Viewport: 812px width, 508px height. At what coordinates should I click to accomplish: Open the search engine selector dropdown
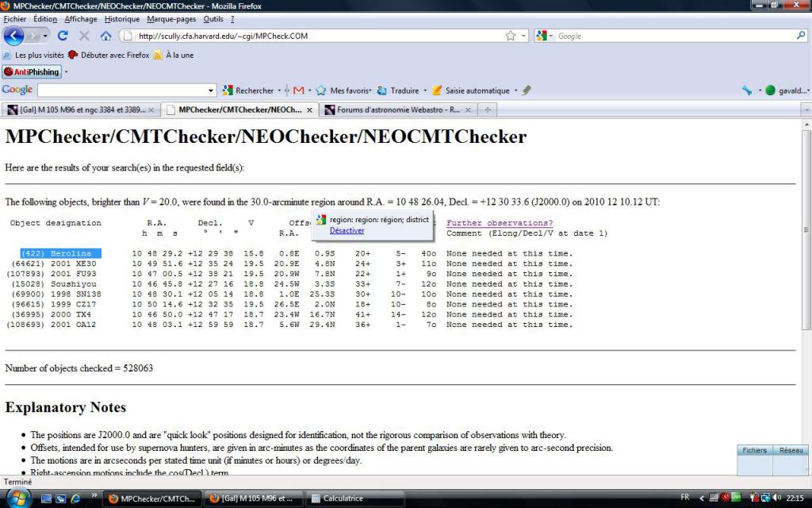545,36
